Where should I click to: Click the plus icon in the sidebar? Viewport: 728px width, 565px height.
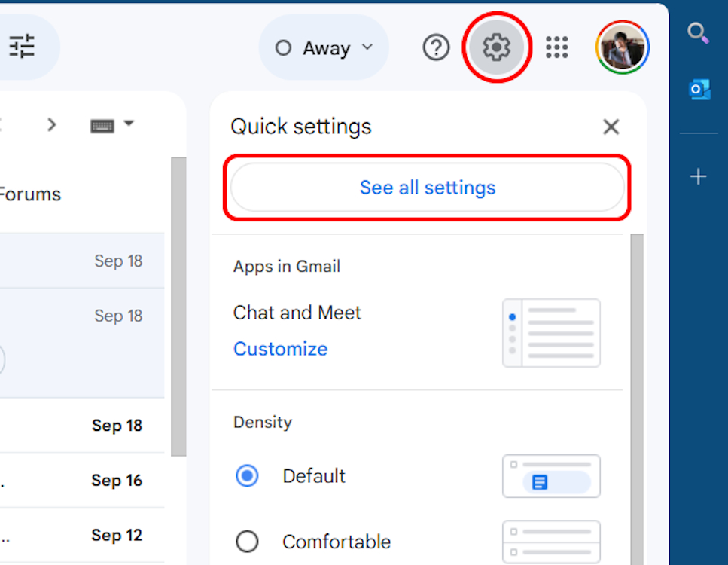click(698, 176)
